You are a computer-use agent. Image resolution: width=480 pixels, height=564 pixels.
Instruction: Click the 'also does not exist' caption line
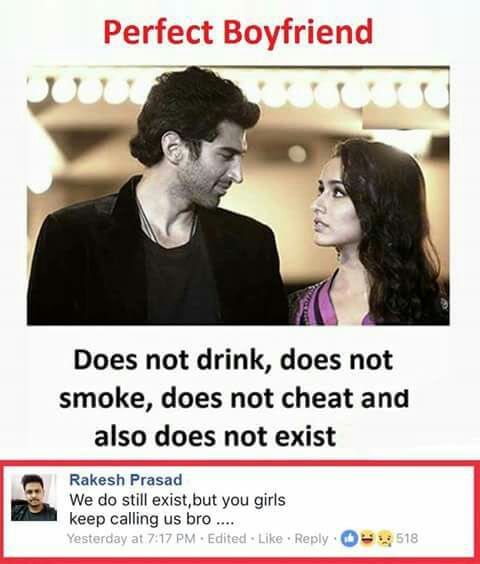tap(215, 436)
